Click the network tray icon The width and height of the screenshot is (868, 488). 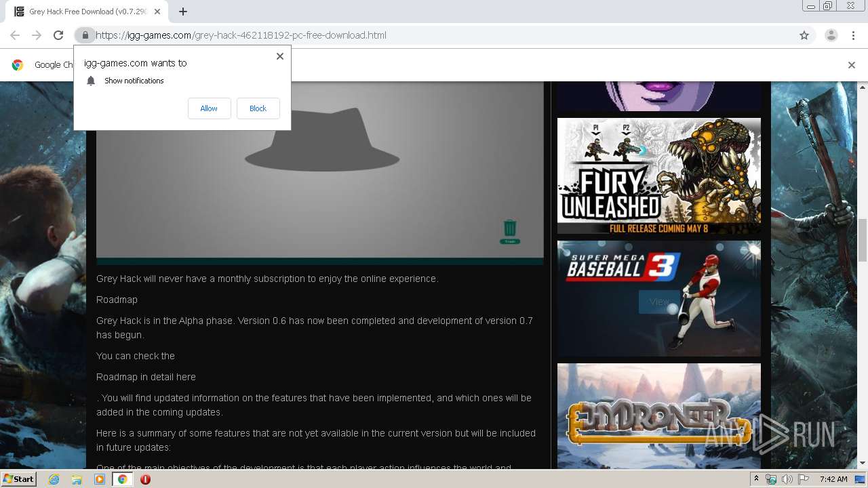point(771,479)
